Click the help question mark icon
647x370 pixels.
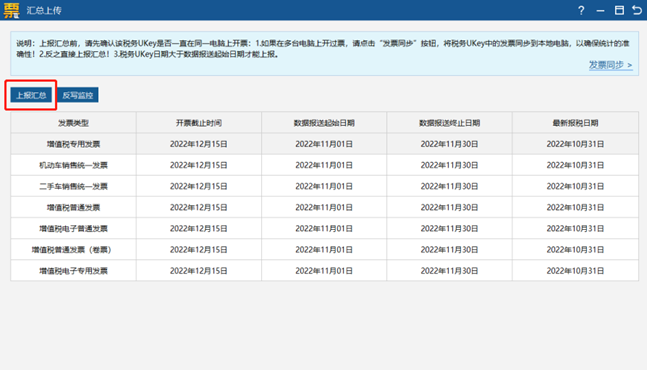[x=581, y=10]
